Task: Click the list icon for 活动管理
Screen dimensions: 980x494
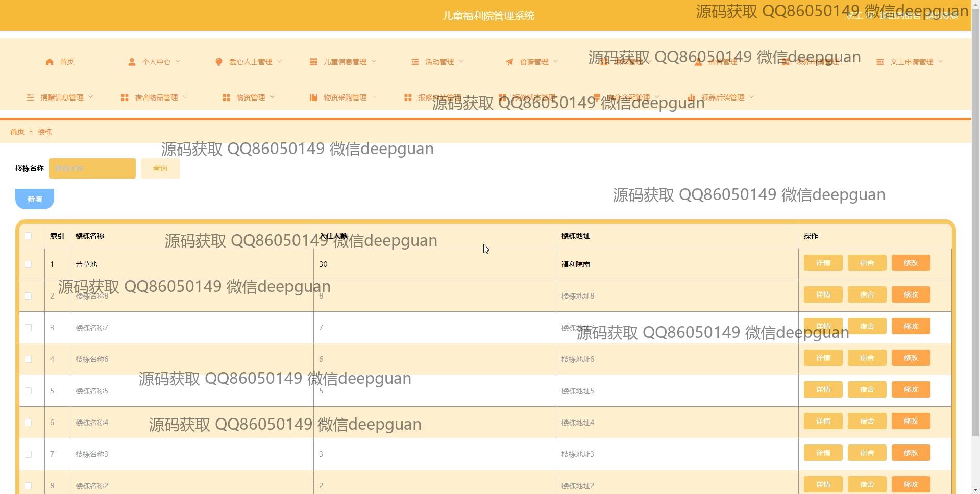Action: (415, 62)
